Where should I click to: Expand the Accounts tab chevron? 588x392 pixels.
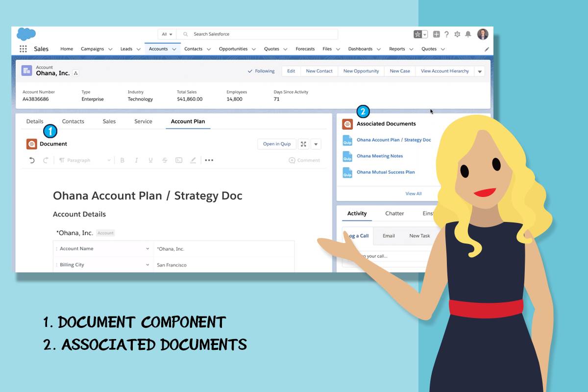[174, 49]
